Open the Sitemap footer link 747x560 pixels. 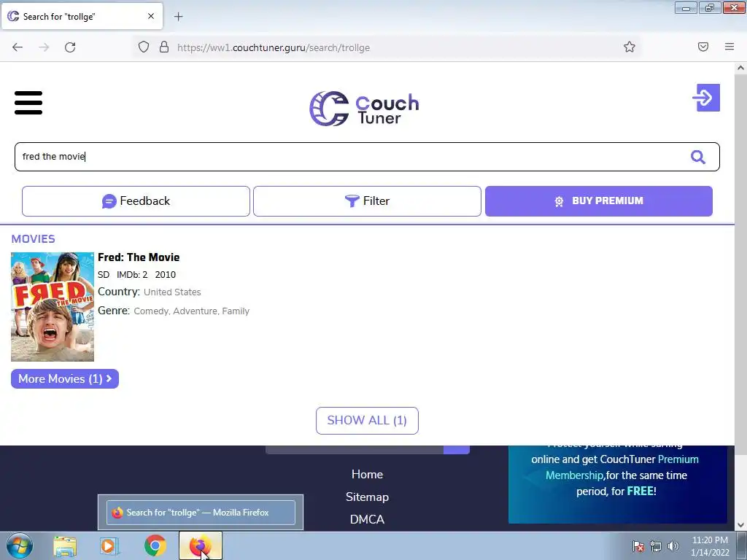pos(367,497)
